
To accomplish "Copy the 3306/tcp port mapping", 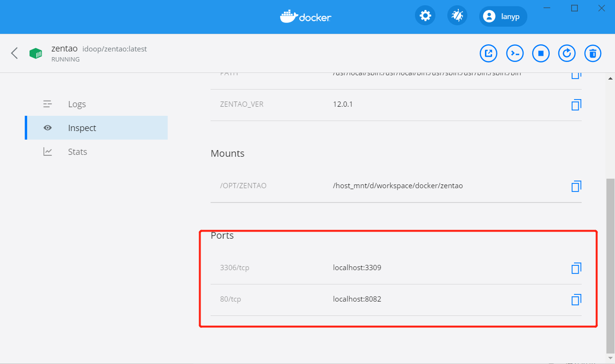I will [576, 268].
